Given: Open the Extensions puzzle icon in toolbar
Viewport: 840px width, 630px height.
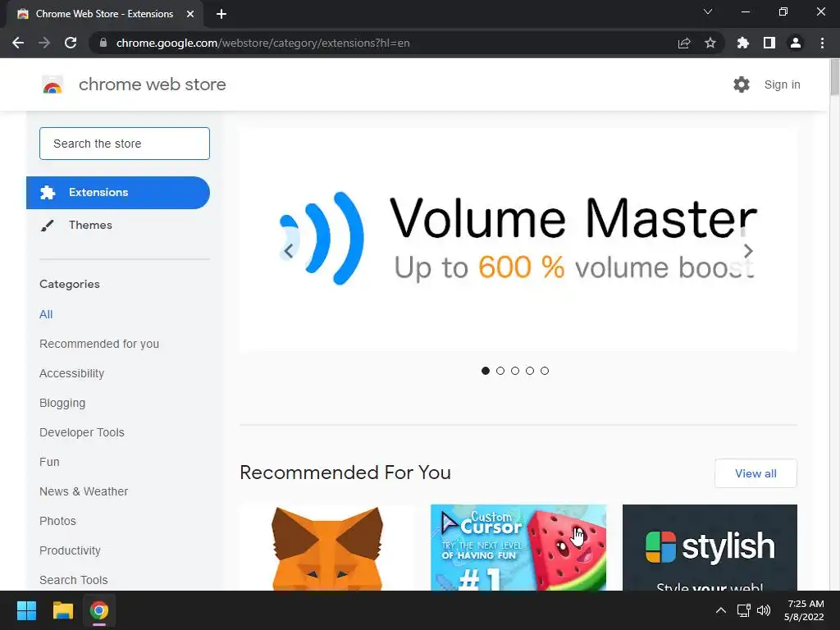Looking at the screenshot, I should tap(743, 43).
